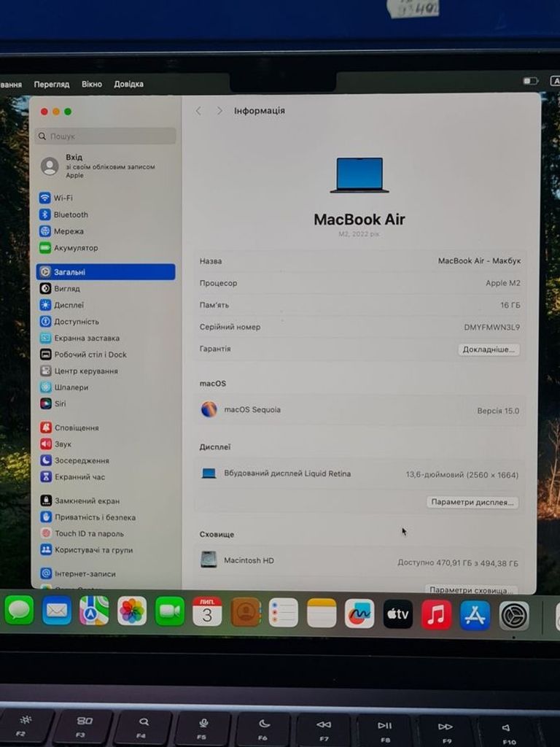Screen dimensions: 560x747
Task: Open App Store in the Dock
Action: pos(475,615)
